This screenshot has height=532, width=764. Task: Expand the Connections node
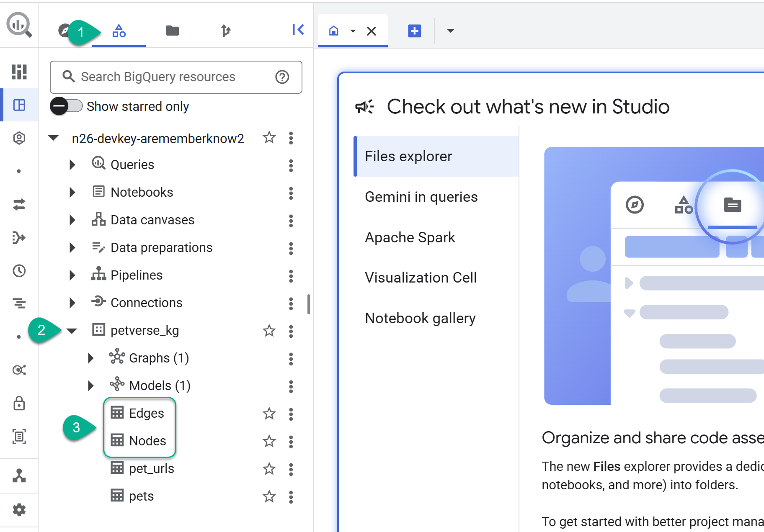tap(72, 303)
